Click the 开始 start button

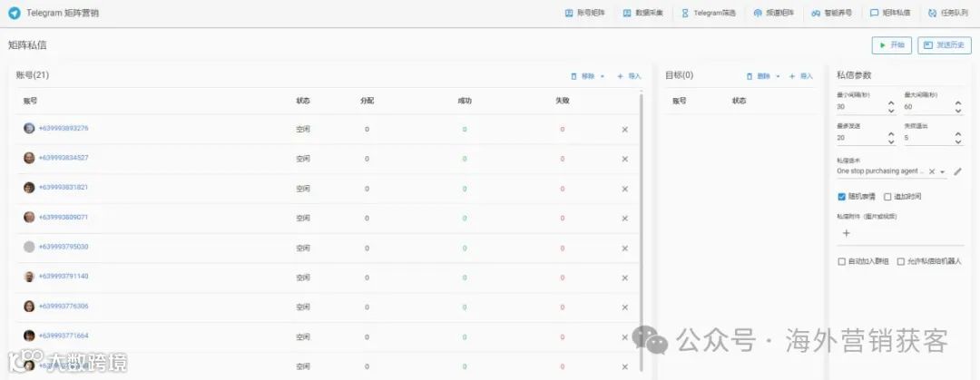pos(892,45)
